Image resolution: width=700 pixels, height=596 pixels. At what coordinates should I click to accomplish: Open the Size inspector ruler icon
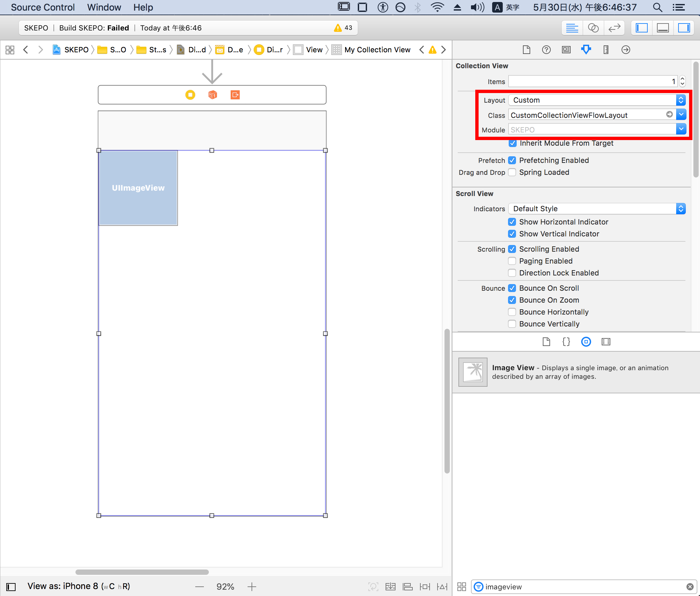coord(606,50)
